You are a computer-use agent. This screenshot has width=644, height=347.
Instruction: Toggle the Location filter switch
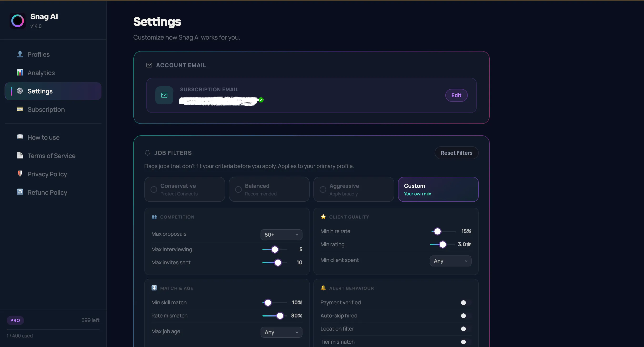click(x=466, y=329)
